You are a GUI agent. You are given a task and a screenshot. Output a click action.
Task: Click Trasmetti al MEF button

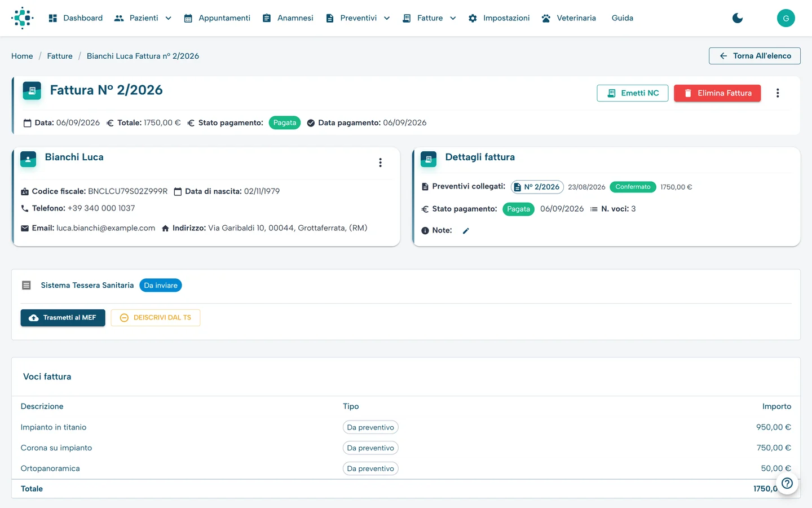coord(63,318)
